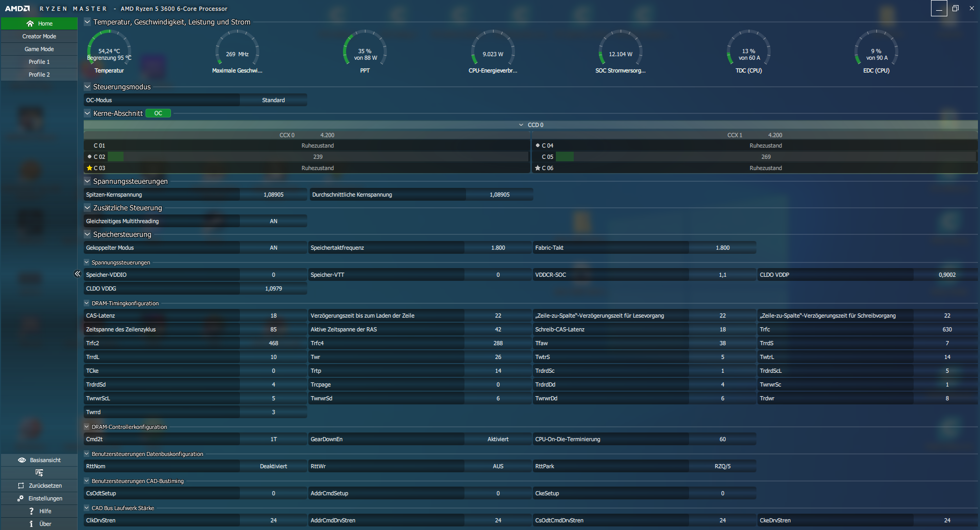Collapse the Zusätzliche Steuerung section
980x530 pixels.
click(87, 208)
